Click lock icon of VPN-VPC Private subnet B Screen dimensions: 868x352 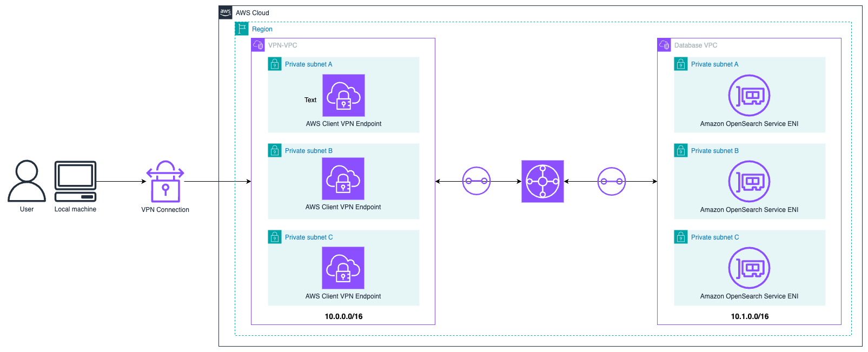click(x=275, y=150)
